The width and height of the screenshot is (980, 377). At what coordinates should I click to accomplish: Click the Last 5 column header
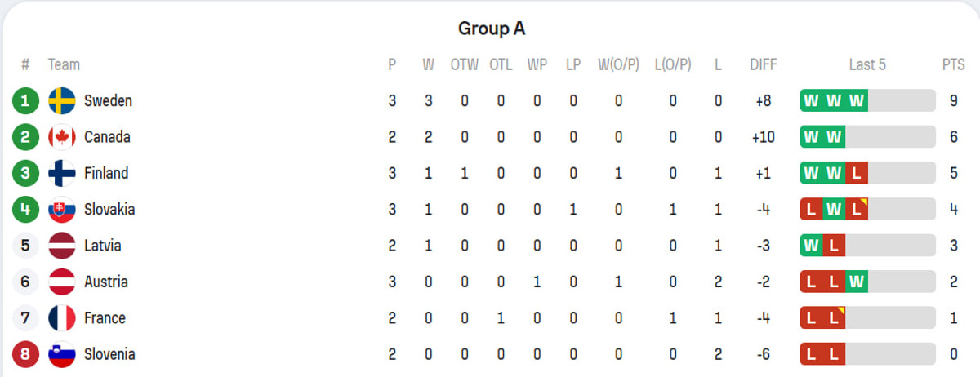click(x=867, y=64)
